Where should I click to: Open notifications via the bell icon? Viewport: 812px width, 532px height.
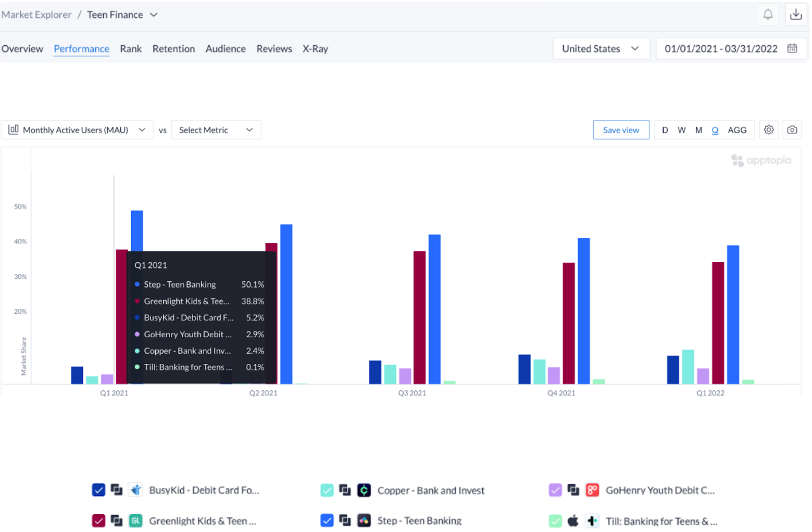pos(768,14)
